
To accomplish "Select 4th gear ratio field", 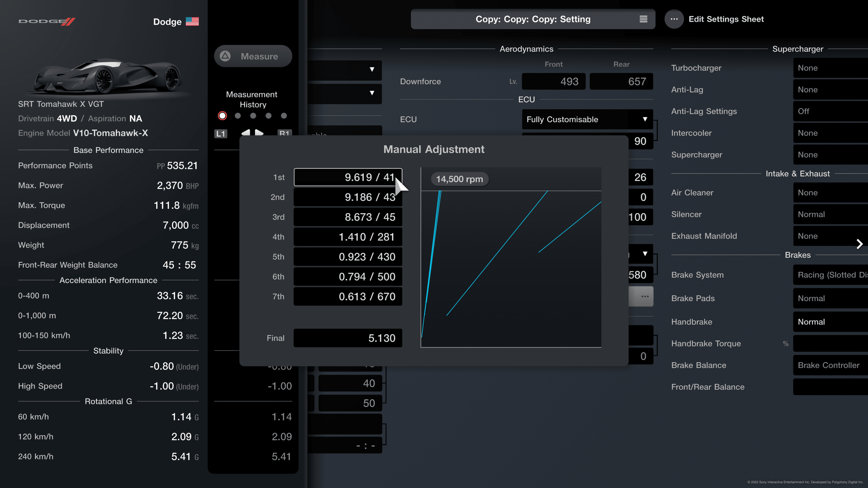I will click(x=348, y=237).
